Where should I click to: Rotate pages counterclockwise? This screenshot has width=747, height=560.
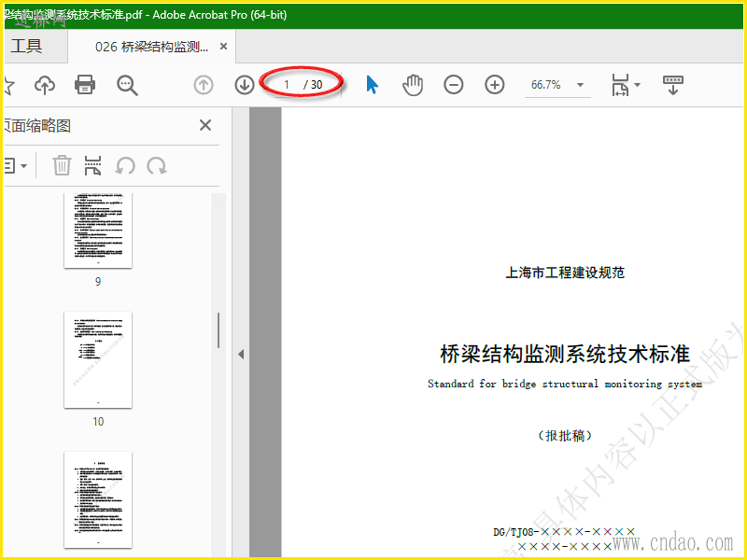click(125, 166)
